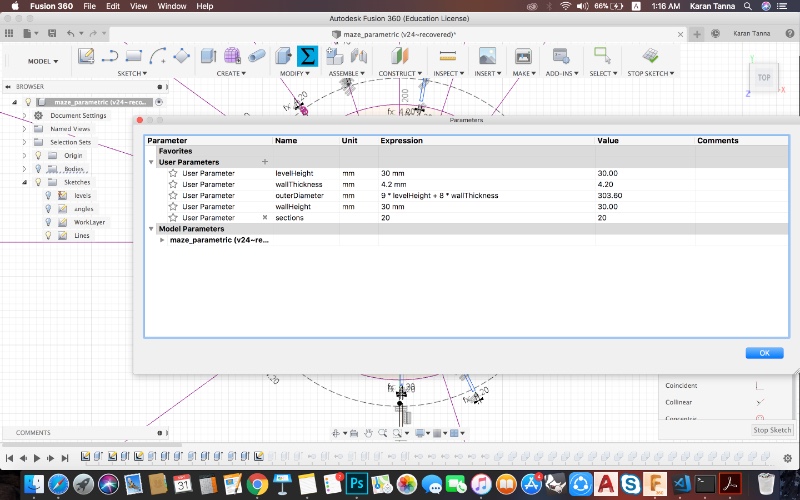The width and height of the screenshot is (800, 500).
Task: Click the Stop Sketch toolbar icon
Action: point(650,56)
